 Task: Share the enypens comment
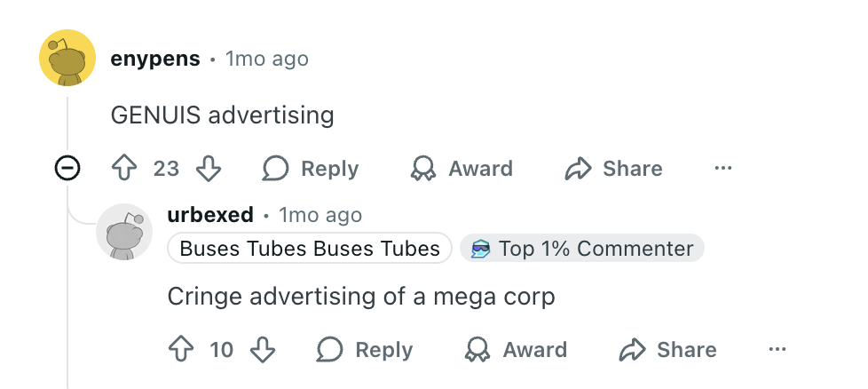click(x=614, y=169)
